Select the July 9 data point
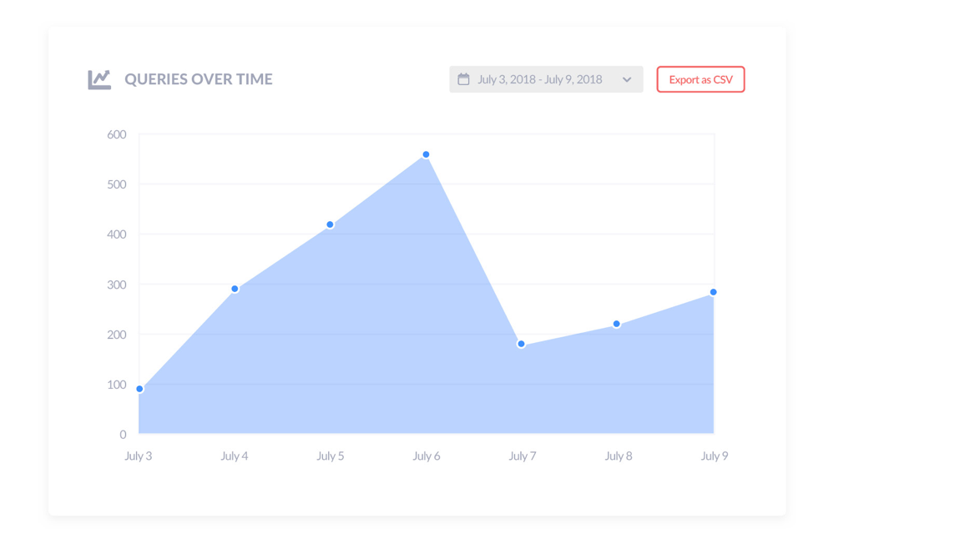Image resolution: width=980 pixels, height=544 pixels. pyautogui.click(x=715, y=291)
